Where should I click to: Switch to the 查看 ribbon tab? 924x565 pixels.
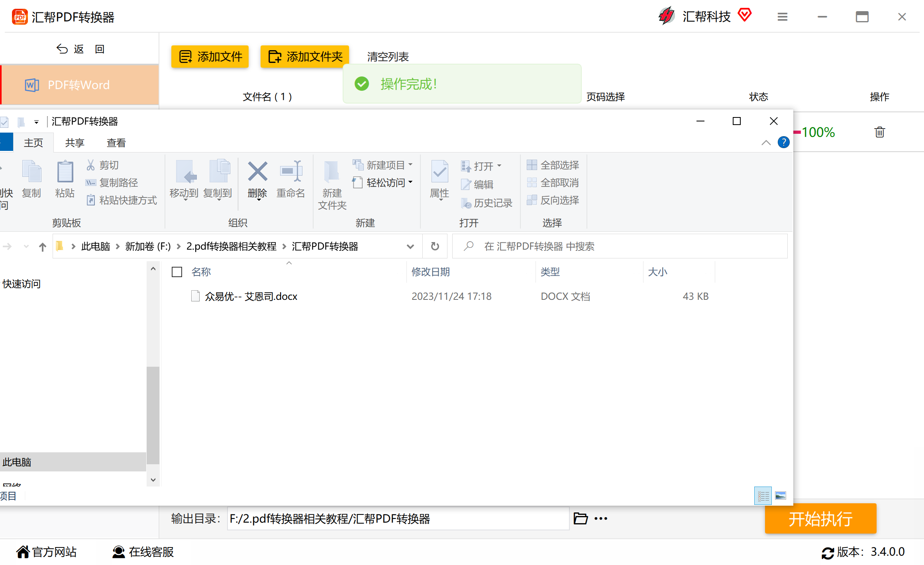click(116, 143)
